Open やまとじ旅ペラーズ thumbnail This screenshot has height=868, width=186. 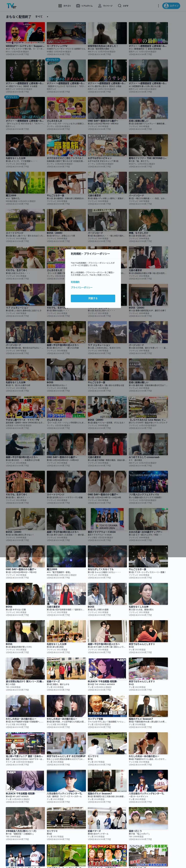click(x=25, y=407)
